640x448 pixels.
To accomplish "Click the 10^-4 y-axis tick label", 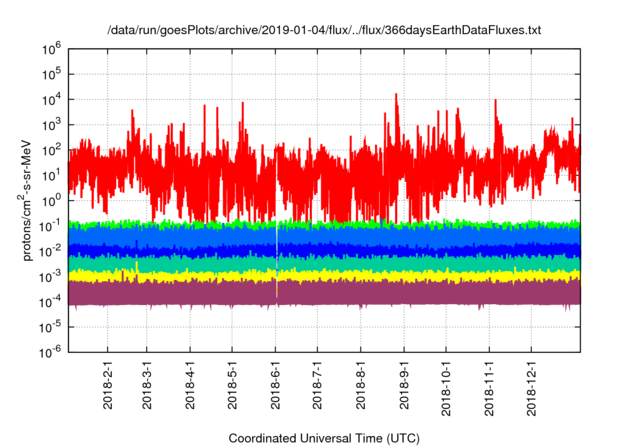I will coord(51,302).
